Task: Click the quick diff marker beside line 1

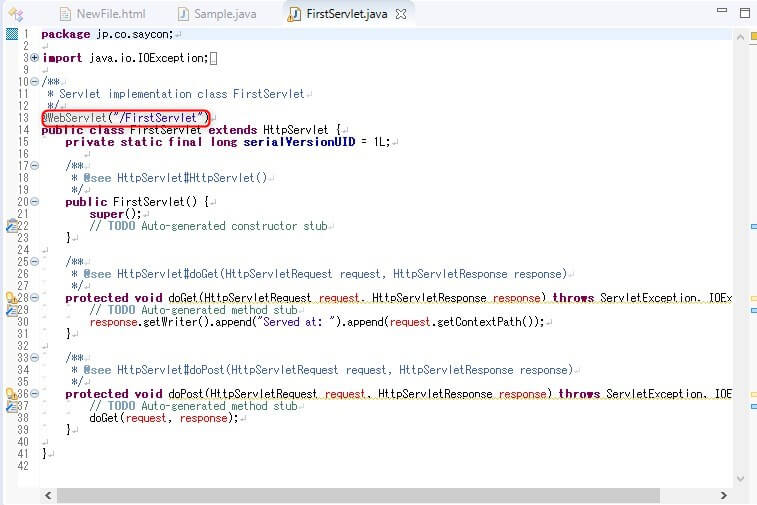Action: tap(12, 34)
